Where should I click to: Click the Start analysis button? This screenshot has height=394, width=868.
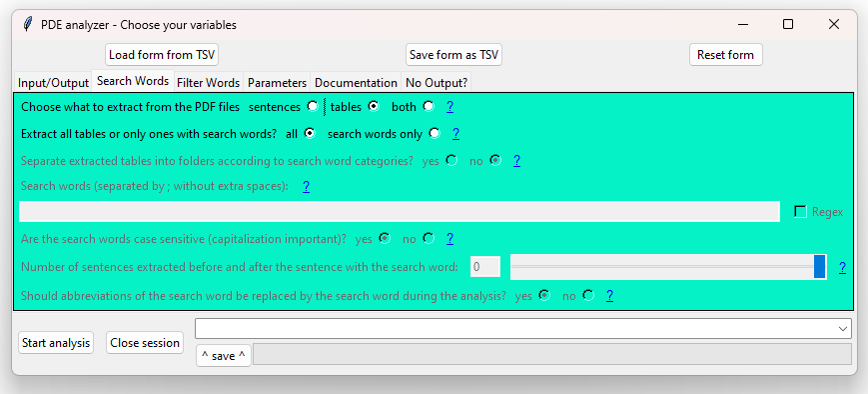(x=56, y=343)
